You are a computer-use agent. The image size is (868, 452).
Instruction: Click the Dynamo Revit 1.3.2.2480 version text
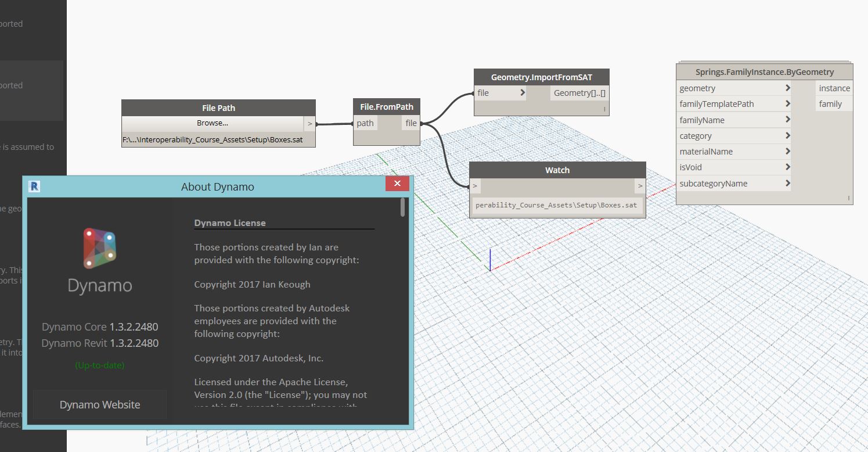pos(100,343)
